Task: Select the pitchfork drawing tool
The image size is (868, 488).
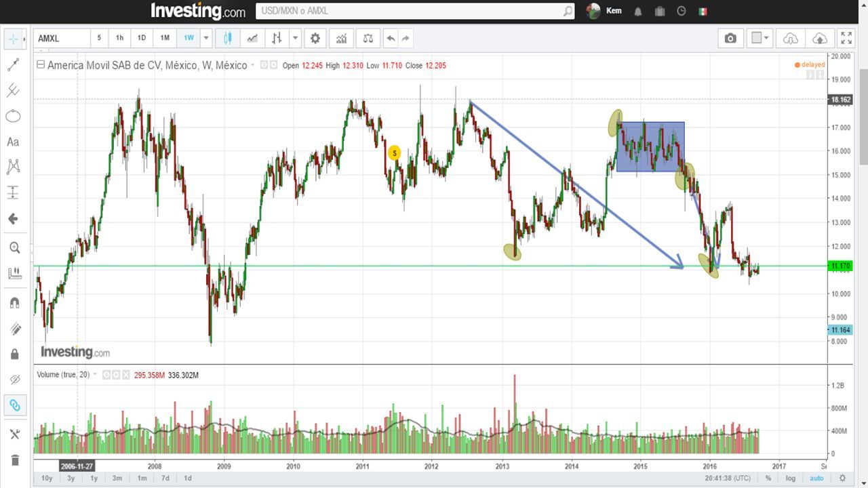Action: [13, 90]
